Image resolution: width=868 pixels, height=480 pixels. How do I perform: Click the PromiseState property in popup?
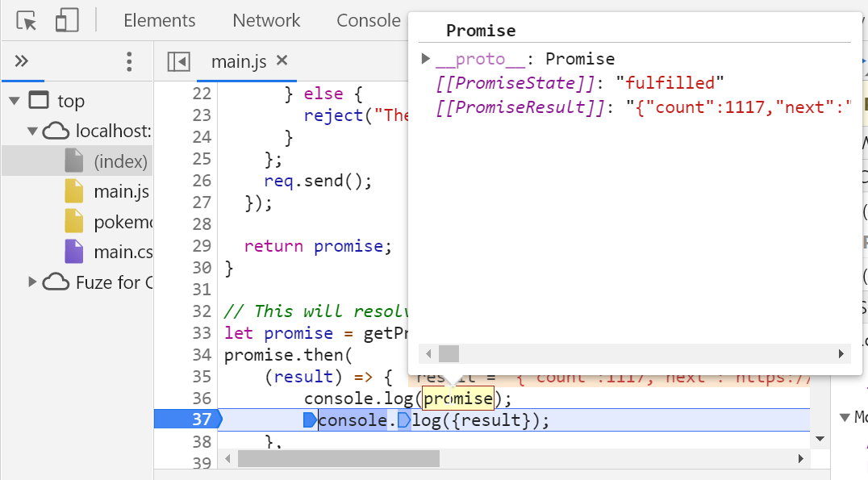pos(515,83)
